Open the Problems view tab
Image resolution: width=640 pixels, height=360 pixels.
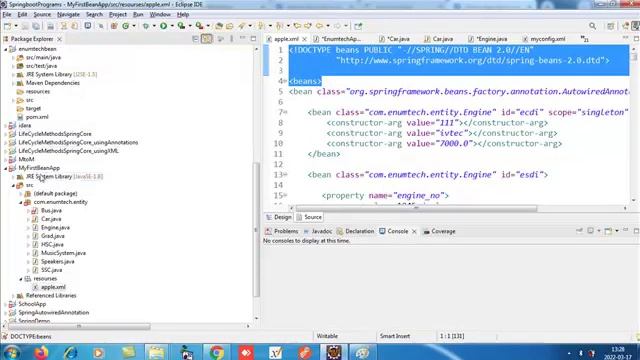tap(282, 231)
